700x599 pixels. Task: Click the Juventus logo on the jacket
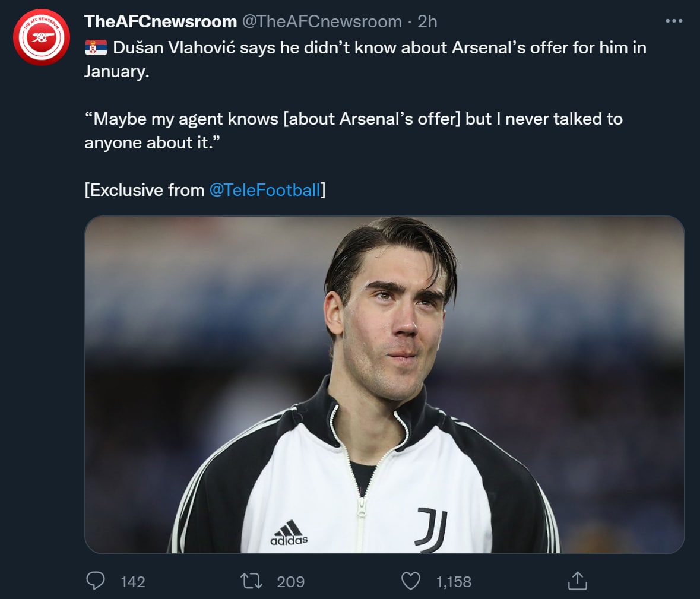[432, 528]
